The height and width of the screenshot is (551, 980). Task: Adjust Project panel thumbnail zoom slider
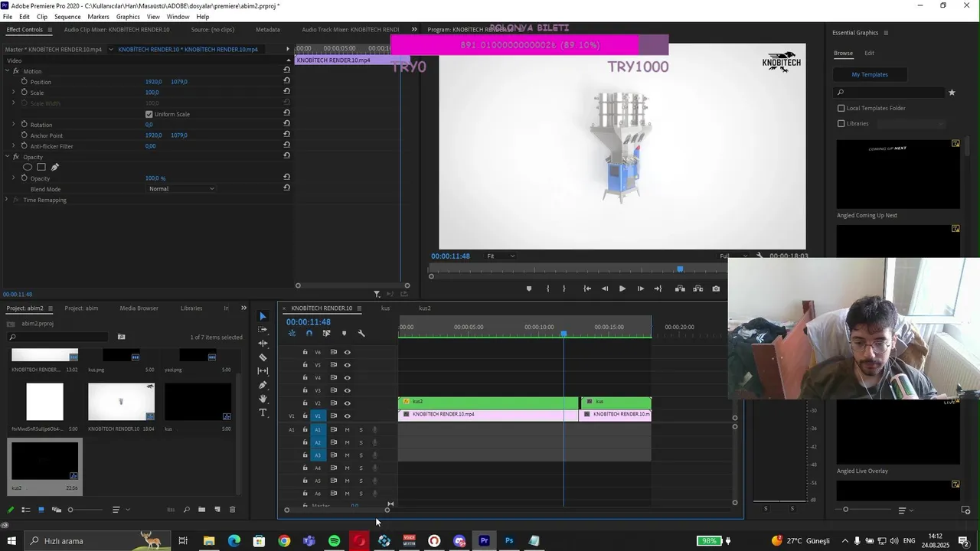click(86, 510)
